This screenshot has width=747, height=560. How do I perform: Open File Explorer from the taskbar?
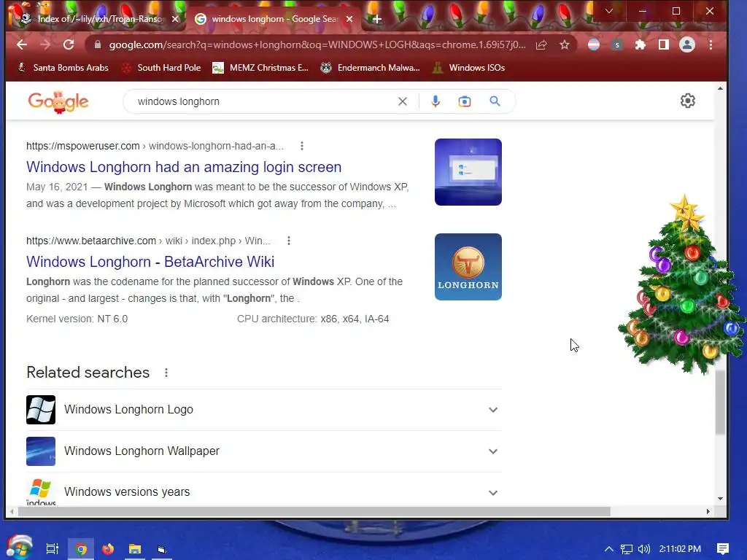tap(135, 549)
